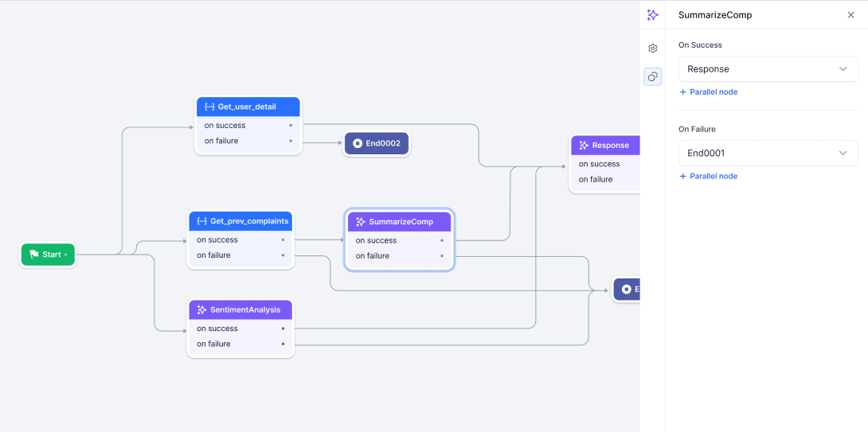Click the braces icon on Get_prev_complaints node
The image size is (868, 432).
pos(201,220)
